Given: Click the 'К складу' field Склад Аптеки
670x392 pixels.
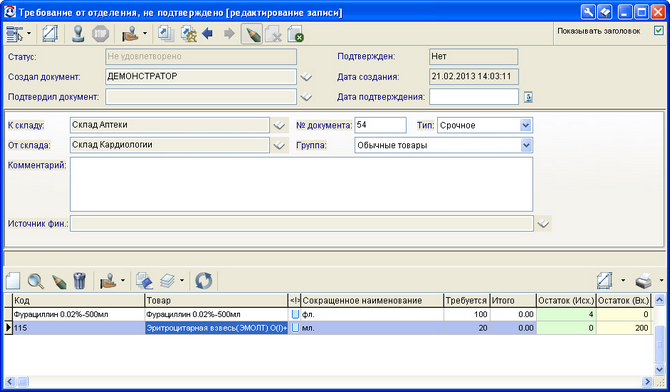Looking at the screenshot, I should point(170,125).
